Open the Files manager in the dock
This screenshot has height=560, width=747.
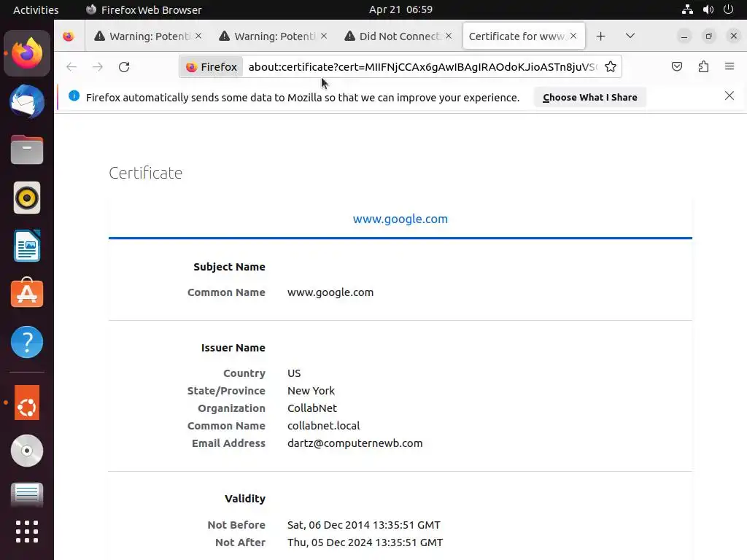tap(27, 149)
